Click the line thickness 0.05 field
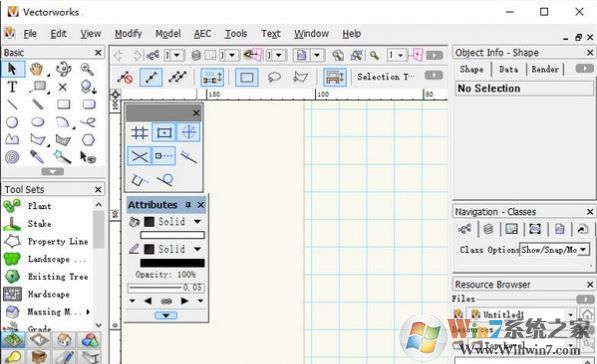The height and width of the screenshot is (364, 597). click(193, 288)
